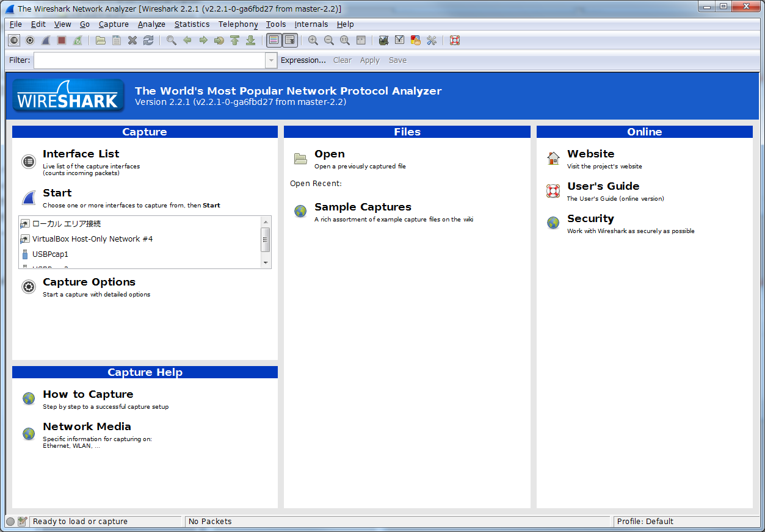This screenshot has height=532, width=765.
Task: Open the Statistics menu
Action: [x=192, y=24]
